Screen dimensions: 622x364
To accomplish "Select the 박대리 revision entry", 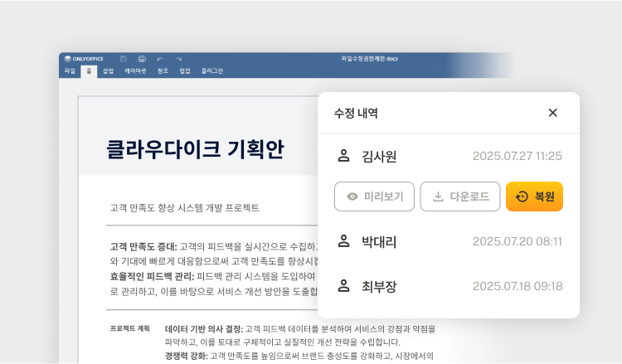I will pyautogui.click(x=449, y=241).
